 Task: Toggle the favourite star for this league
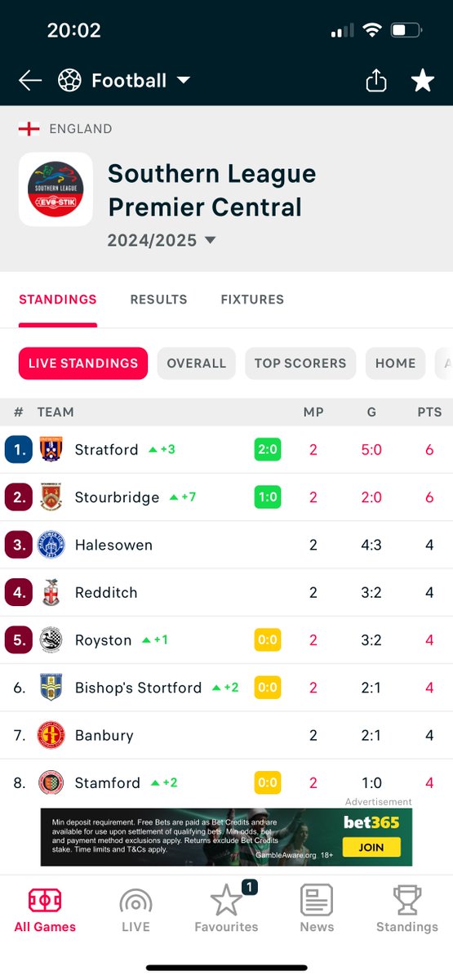pos(422,80)
